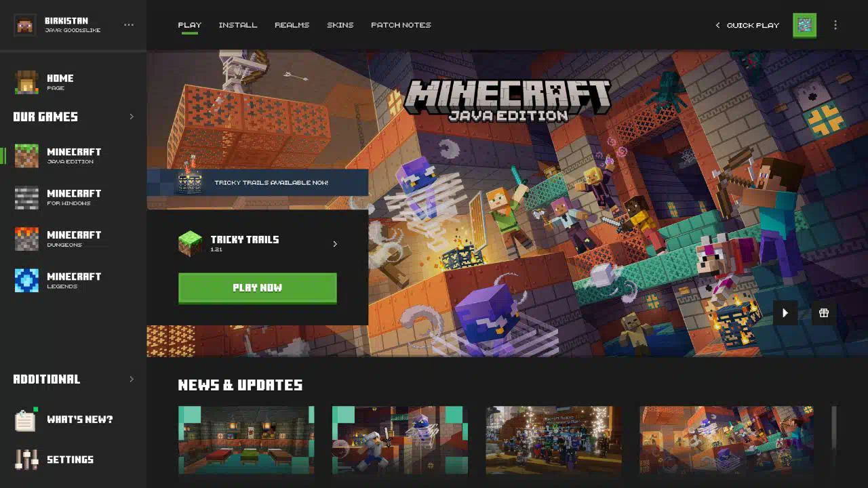Open the Home page icon
Viewport: 868px width, 488px height.
(27, 82)
